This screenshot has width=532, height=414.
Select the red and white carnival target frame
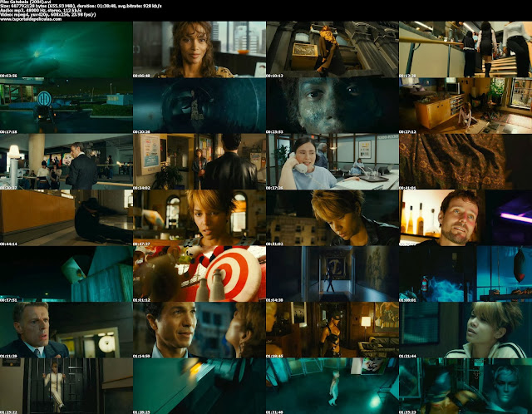pyautogui.click(x=199, y=274)
